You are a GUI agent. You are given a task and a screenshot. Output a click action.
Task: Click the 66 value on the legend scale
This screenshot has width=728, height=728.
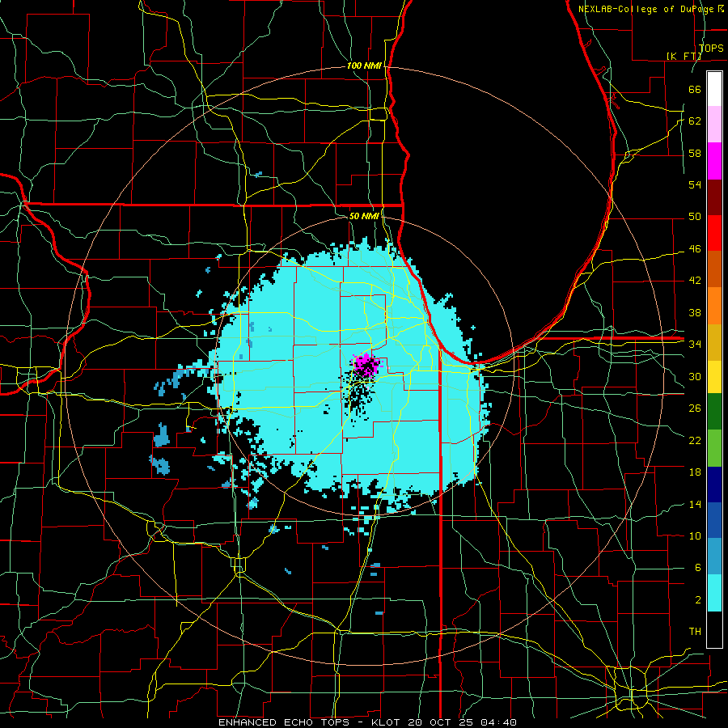click(695, 89)
